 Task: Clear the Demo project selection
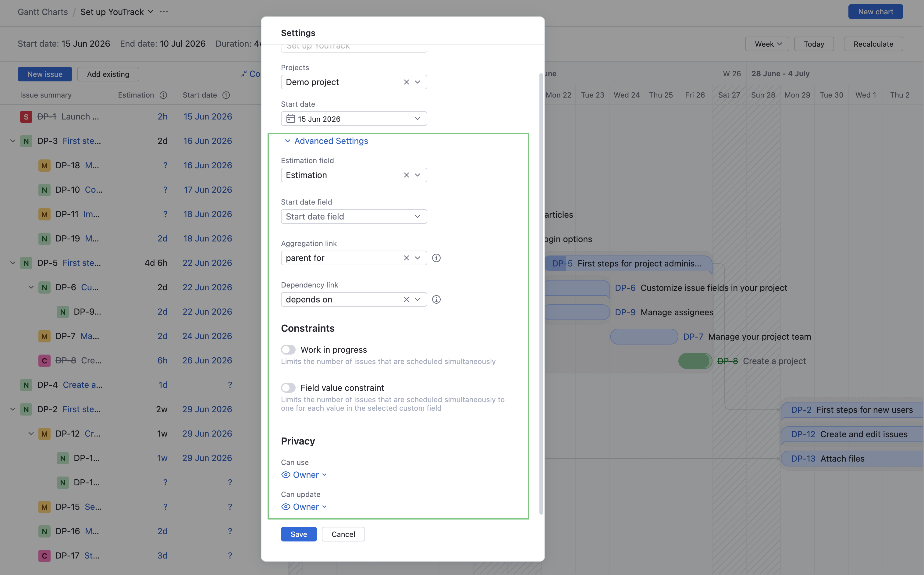point(406,82)
